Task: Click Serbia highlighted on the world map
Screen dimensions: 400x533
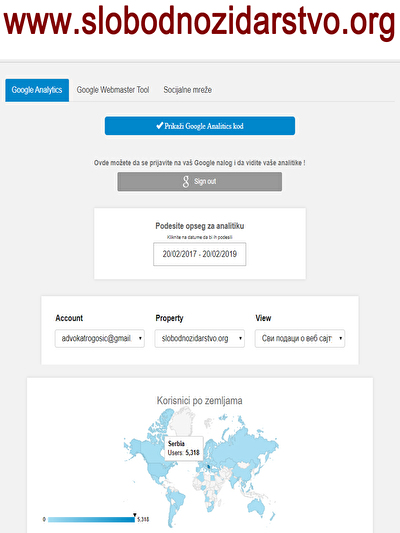Action: point(209,467)
